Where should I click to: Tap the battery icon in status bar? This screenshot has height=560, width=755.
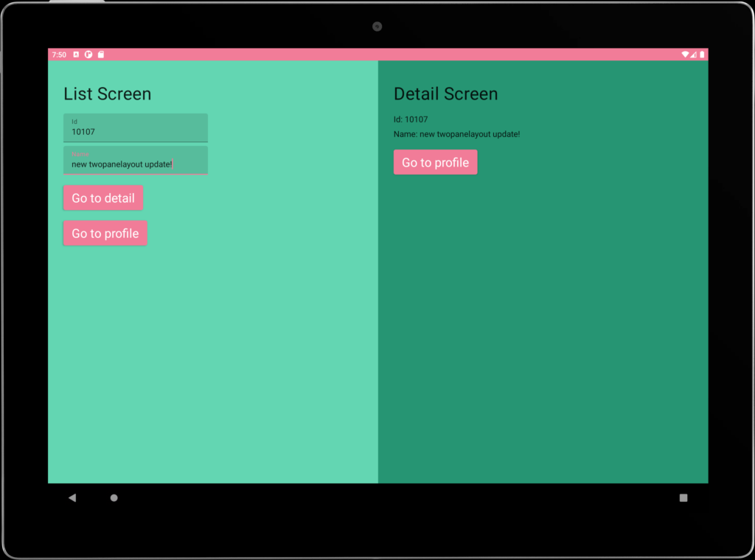pos(702,55)
